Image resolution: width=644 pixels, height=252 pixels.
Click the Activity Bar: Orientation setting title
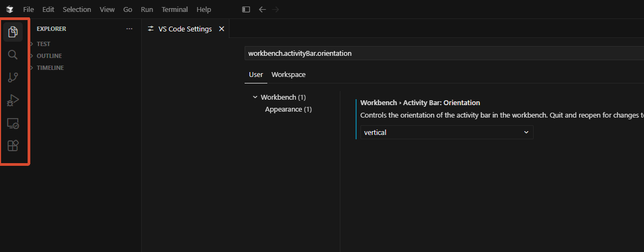coord(420,102)
